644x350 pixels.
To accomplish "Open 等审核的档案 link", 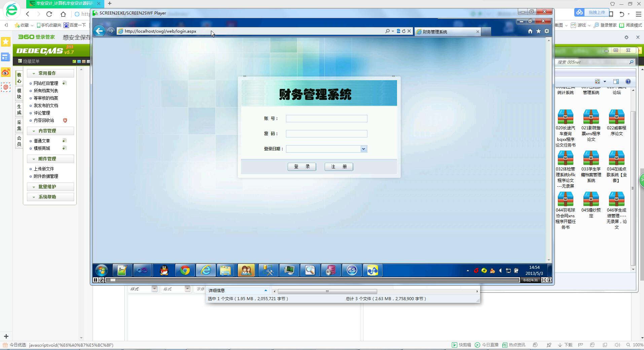I will tap(46, 98).
